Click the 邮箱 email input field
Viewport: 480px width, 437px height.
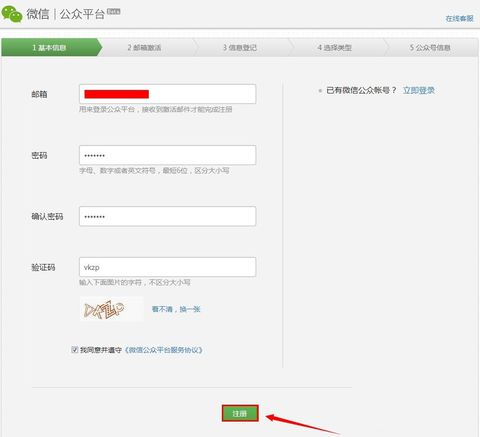click(167, 94)
